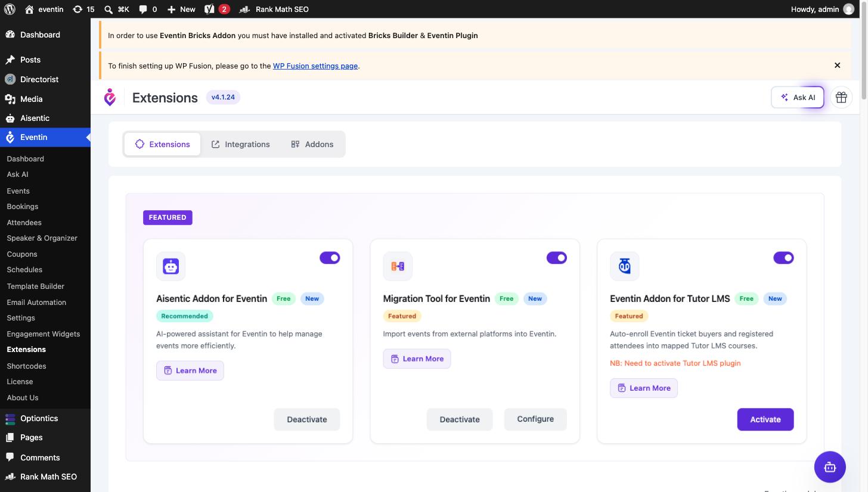Image resolution: width=868 pixels, height=492 pixels.
Task: Deactivate Aisentic Addon for Eventin
Action: click(x=307, y=419)
